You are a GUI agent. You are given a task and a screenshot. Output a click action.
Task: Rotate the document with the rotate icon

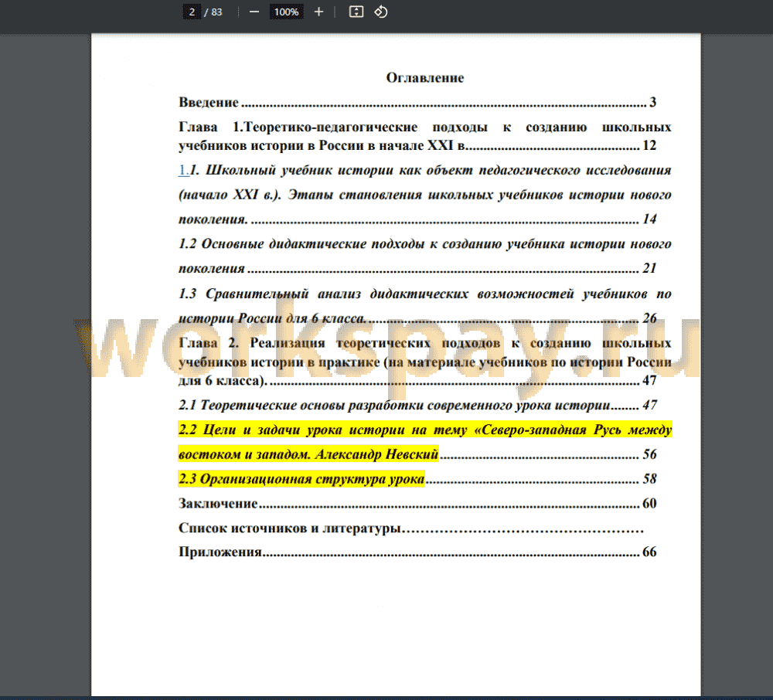point(380,12)
